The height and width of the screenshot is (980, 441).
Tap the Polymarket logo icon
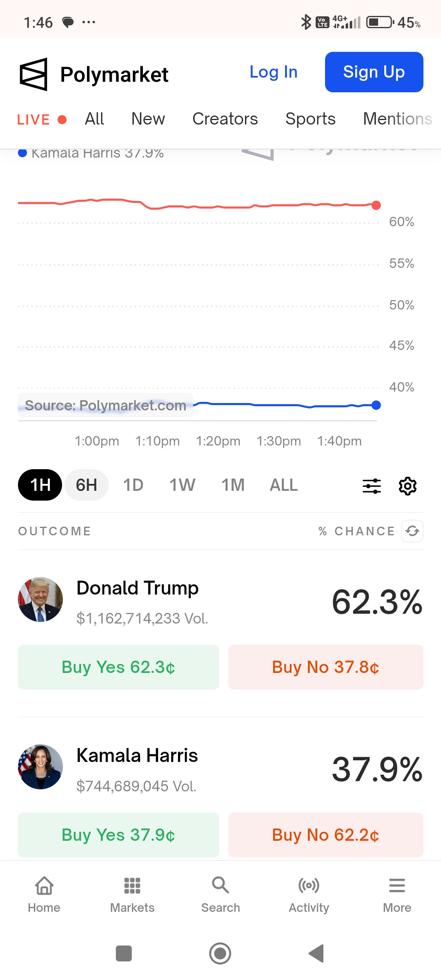coord(33,74)
